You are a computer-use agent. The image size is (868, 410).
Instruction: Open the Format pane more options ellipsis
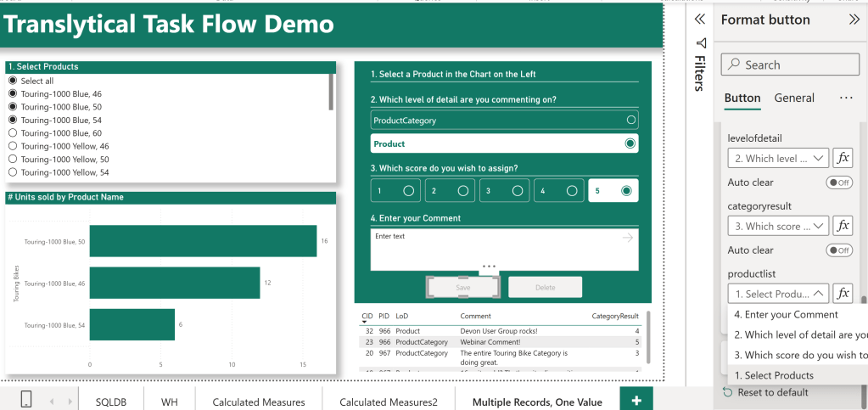(845, 98)
